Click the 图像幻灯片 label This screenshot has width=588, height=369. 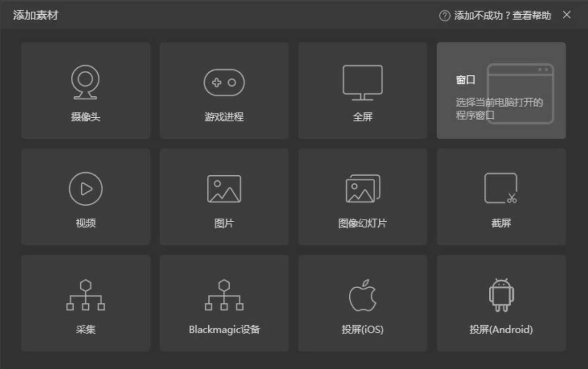[x=363, y=223]
